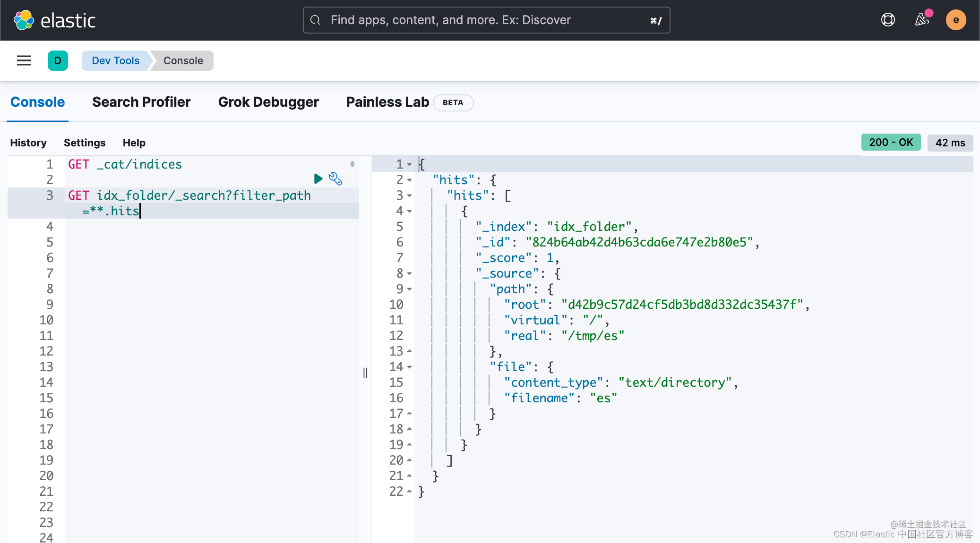
Task: Collapse the _source object on line 8
Action: (410, 273)
